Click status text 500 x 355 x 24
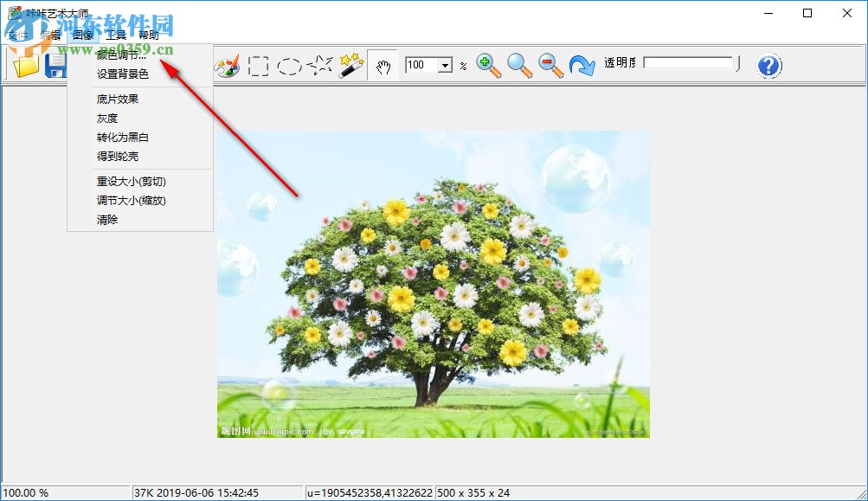Viewport: 868px width, 501px height. click(x=473, y=492)
